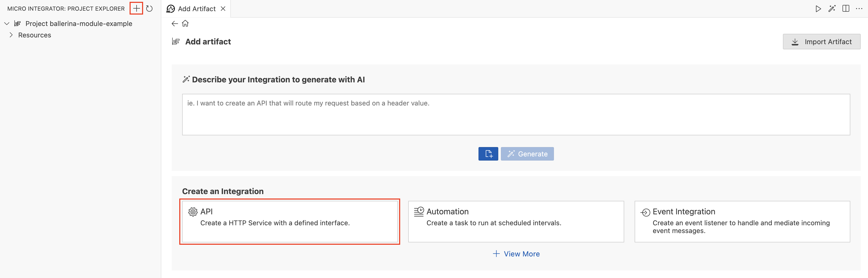Close the Add Artifact tab

(x=223, y=9)
